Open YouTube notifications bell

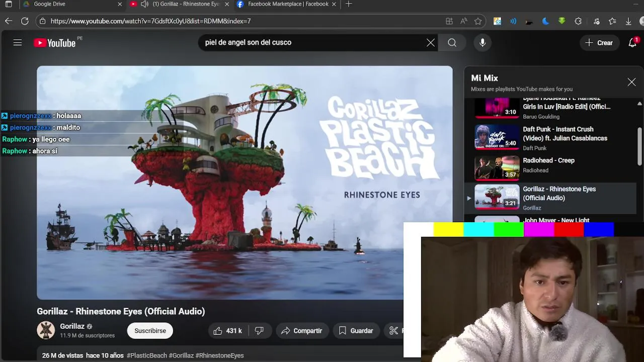tap(633, 43)
